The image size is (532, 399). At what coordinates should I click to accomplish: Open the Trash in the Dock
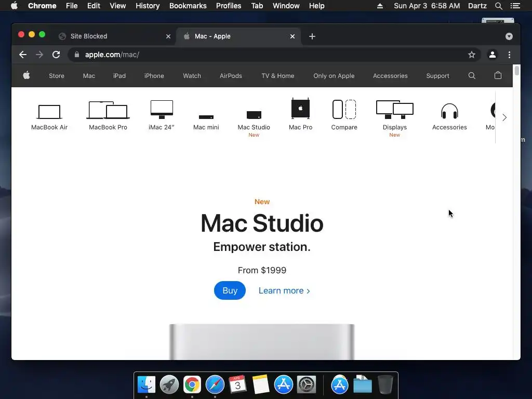tap(385, 384)
